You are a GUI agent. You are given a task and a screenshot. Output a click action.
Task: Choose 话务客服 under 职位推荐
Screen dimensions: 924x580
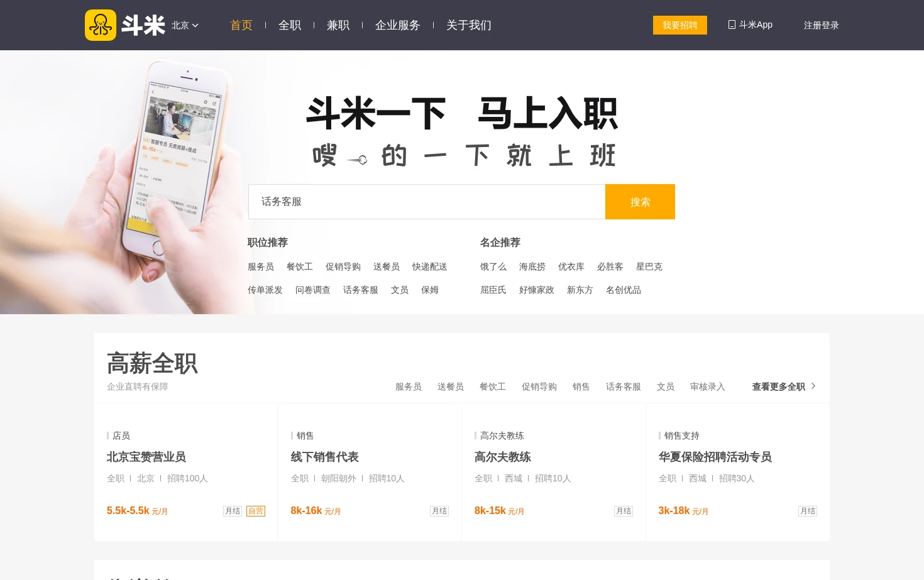click(x=361, y=290)
